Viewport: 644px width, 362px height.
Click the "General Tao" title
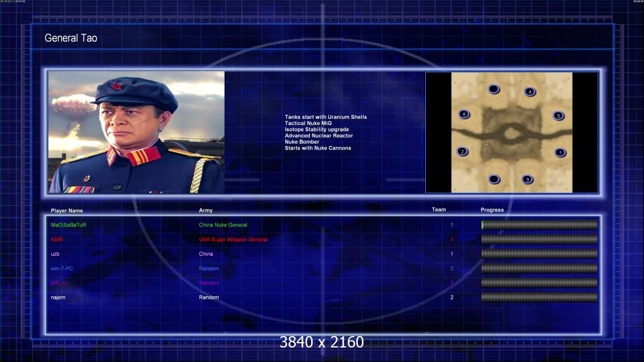pyautogui.click(x=71, y=38)
